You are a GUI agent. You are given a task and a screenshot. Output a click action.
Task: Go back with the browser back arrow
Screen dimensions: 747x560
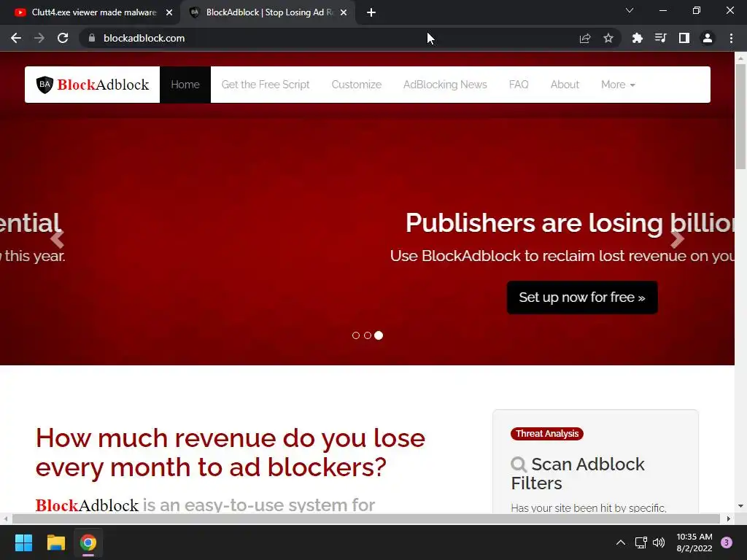(16, 38)
